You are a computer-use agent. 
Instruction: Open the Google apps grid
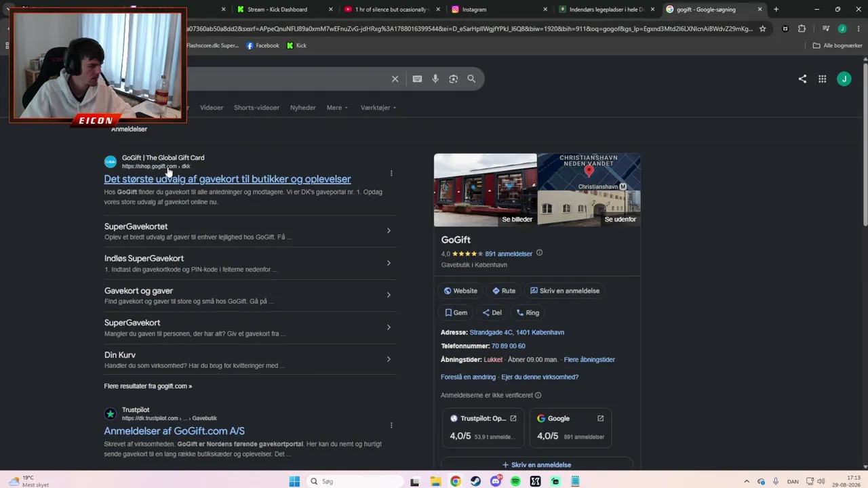click(822, 79)
